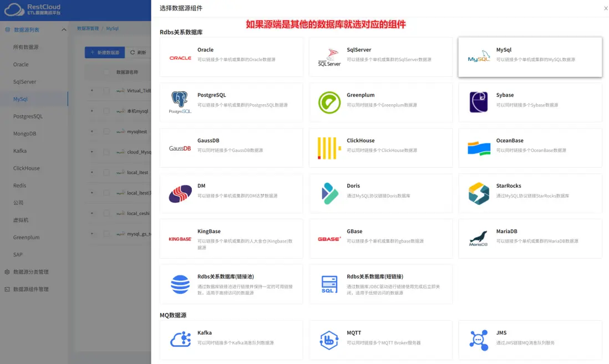Expand the Virtual_Tidb row details

[x=92, y=90]
